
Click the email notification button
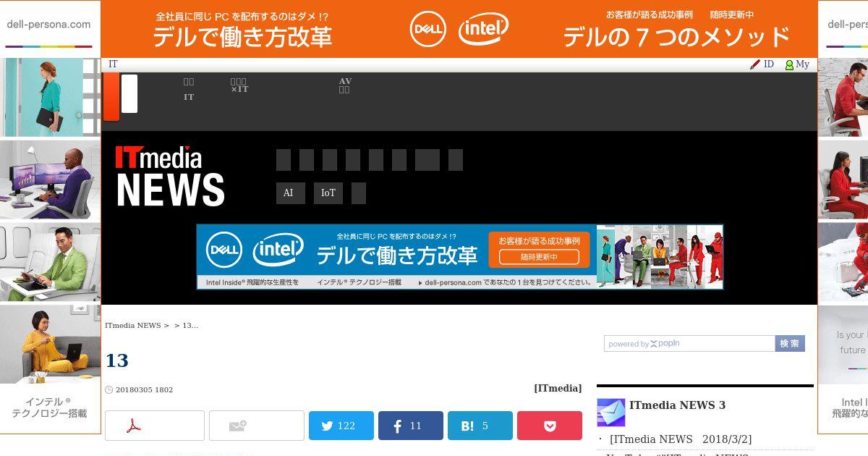tap(257, 426)
